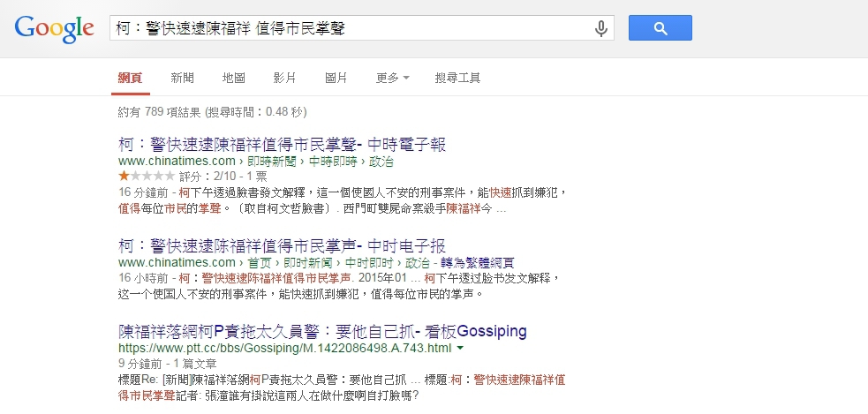Click second result breadcrumb 首页
Screen dimensions: 868x414
[260, 262]
